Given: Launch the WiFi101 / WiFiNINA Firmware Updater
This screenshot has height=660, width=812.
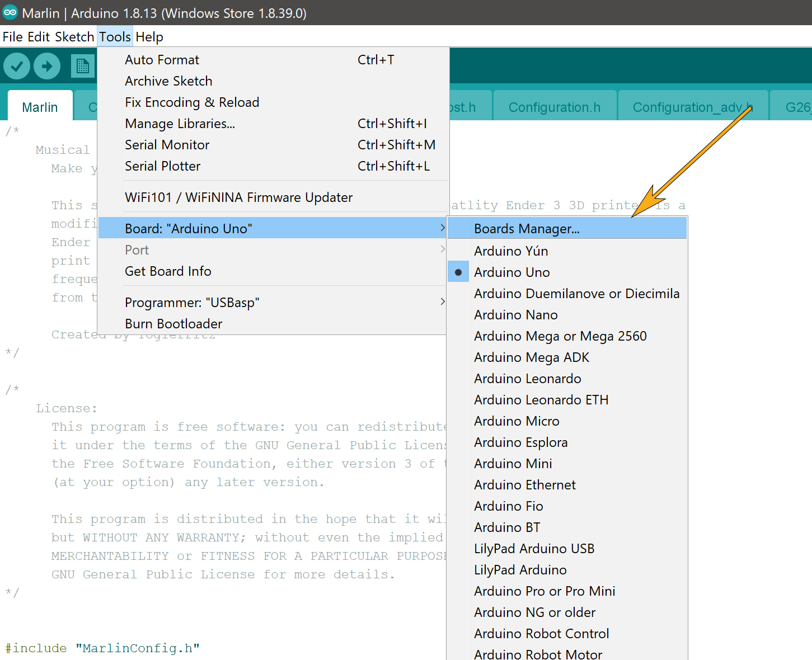Looking at the screenshot, I should [238, 197].
